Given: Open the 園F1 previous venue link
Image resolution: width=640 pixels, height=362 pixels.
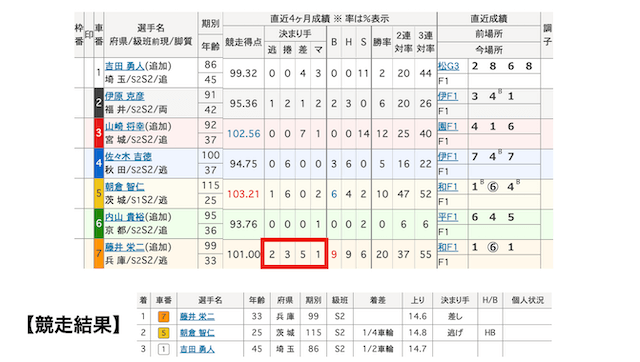Looking at the screenshot, I should (448, 127).
